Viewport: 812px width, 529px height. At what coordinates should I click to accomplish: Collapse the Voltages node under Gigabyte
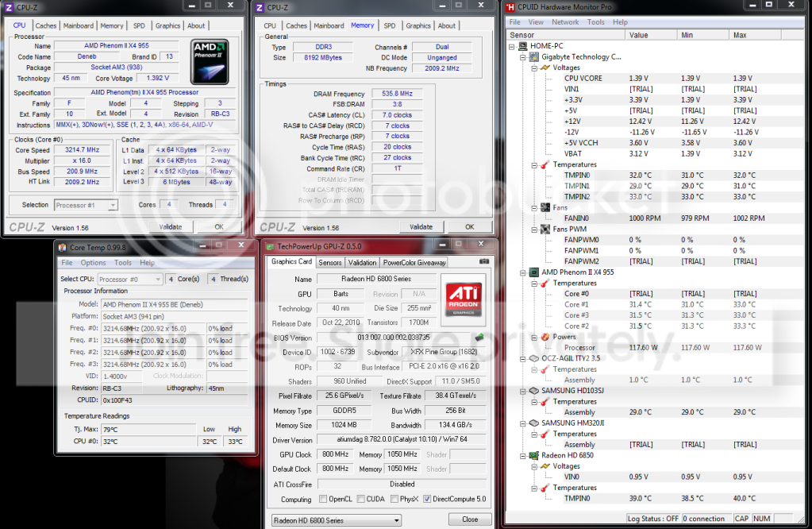534,68
